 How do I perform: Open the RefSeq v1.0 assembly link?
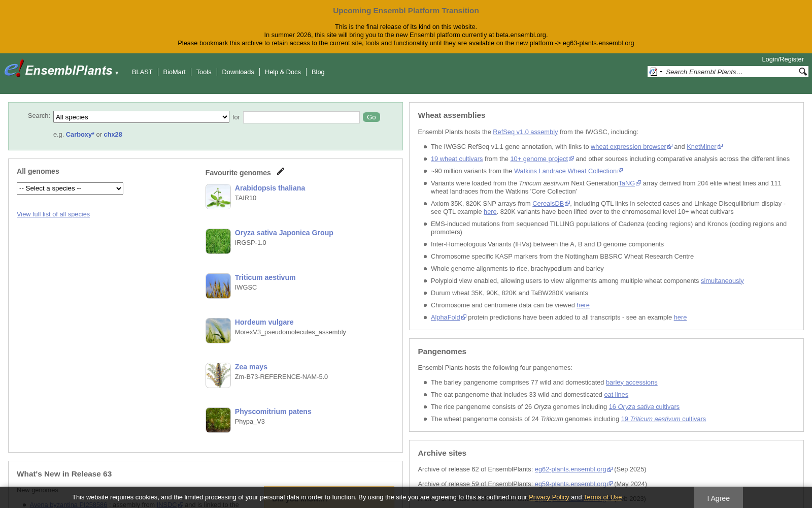[525, 132]
